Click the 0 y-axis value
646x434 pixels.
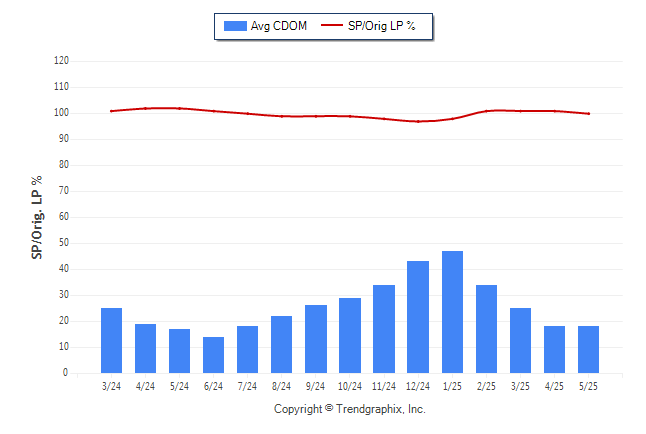(66, 373)
